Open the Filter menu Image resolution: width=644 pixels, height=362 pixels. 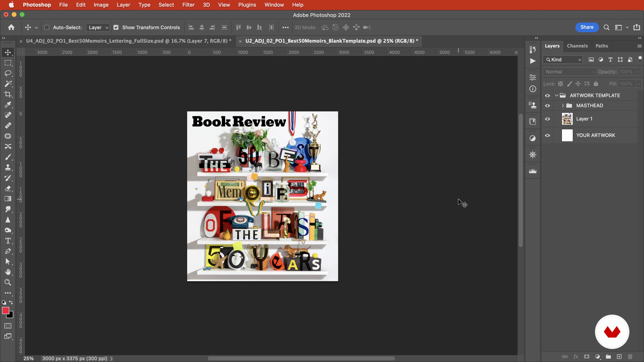188,5
